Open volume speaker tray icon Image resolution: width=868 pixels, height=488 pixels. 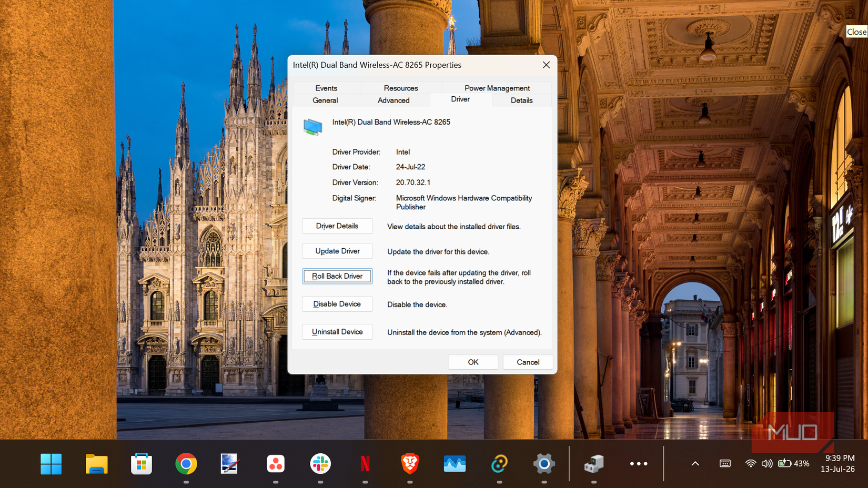click(x=767, y=463)
